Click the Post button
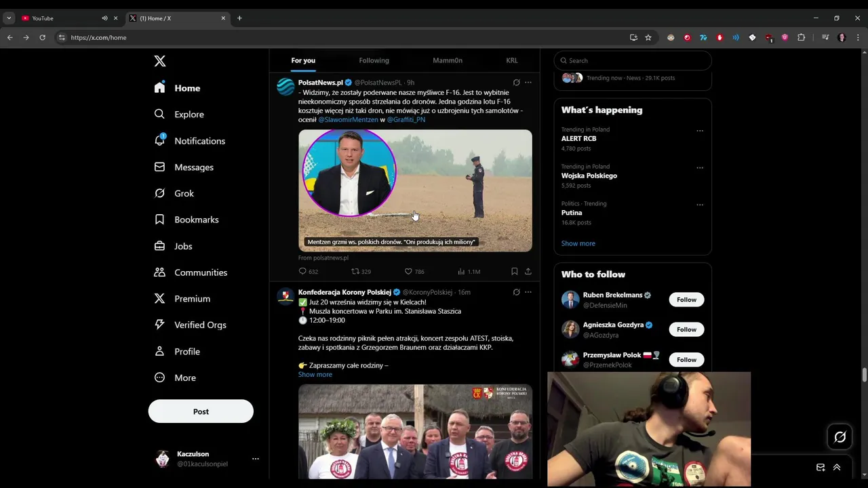 tap(201, 411)
